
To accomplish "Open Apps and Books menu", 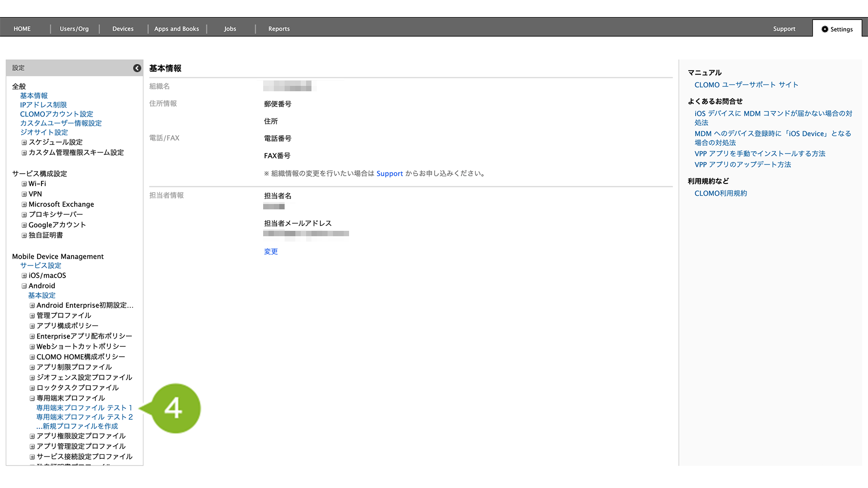I will [x=176, y=29].
